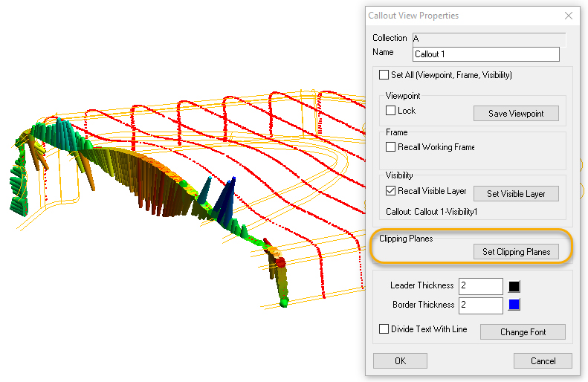Open Set Clipping Planes
This screenshot has width=588, height=382.
pos(516,251)
